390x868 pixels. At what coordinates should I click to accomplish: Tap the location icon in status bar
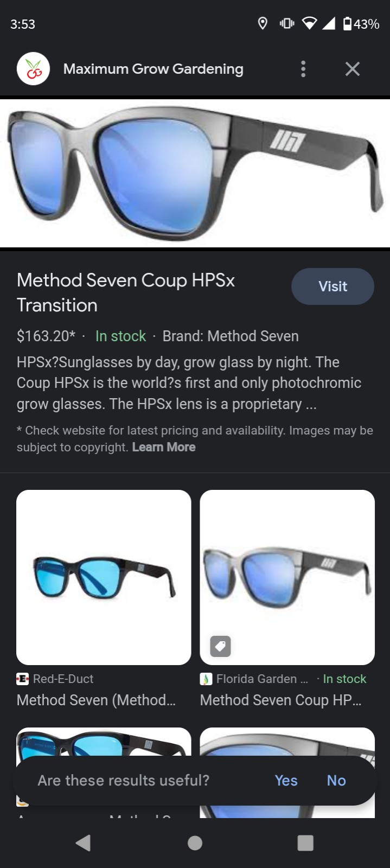pos(263,23)
